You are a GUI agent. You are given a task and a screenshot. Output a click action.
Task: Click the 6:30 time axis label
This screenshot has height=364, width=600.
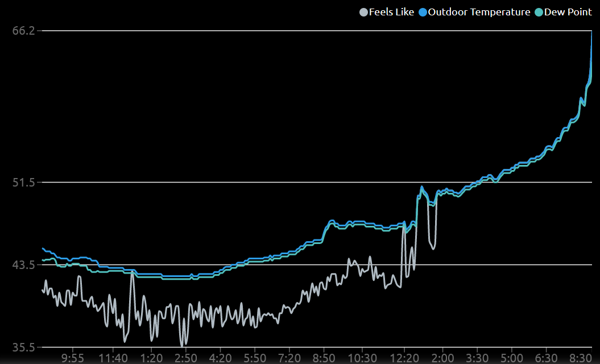coord(546,358)
